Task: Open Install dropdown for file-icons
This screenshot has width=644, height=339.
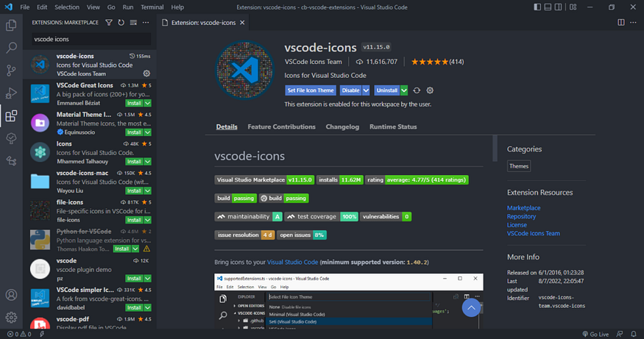Action: 147,220
